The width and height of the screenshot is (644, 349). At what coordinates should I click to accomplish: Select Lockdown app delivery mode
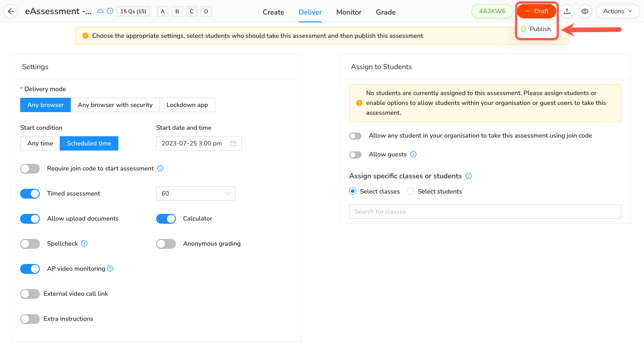(x=187, y=105)
